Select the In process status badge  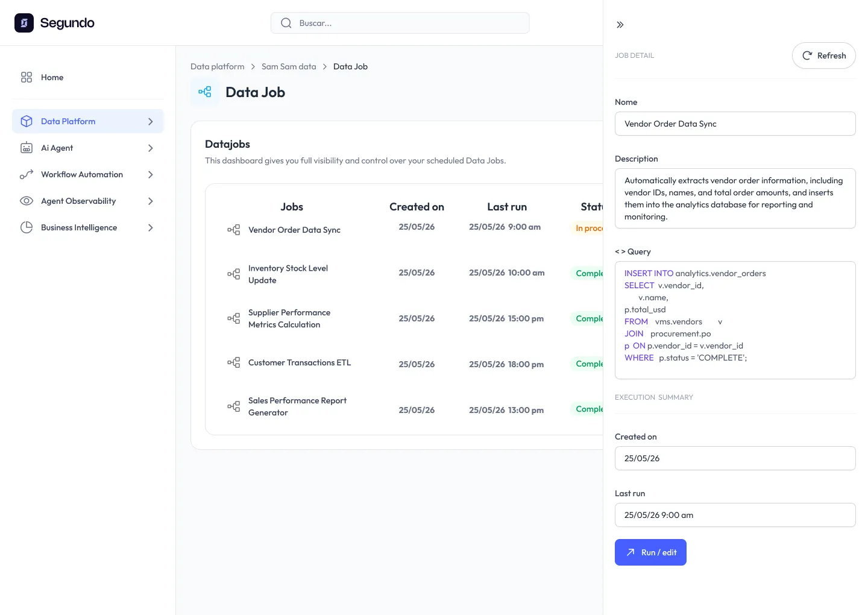[591, 228]
